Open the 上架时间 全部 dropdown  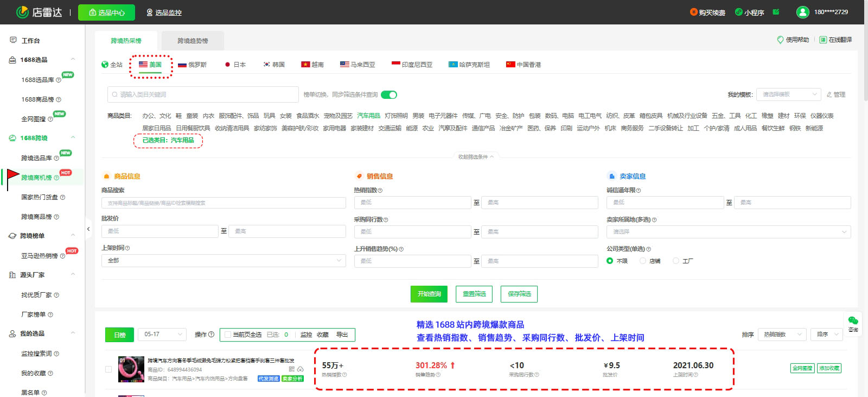tap(224, 261)
